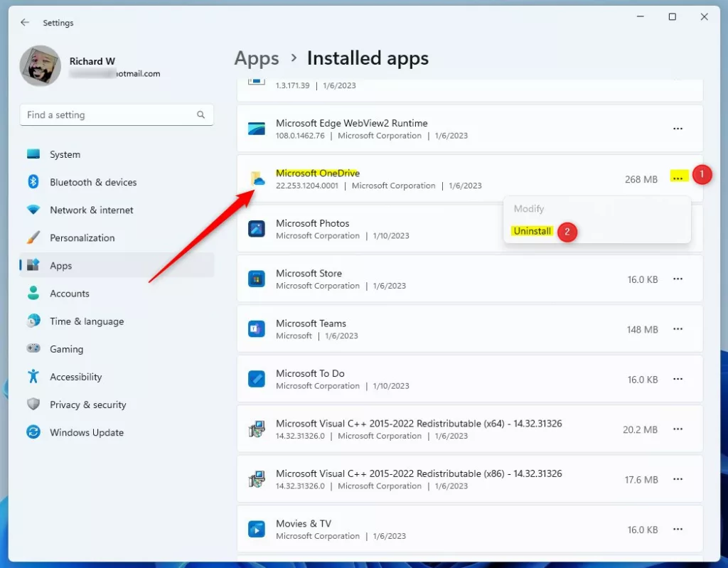Open Privacy & security settings
Screen dimensions: 728x568
[87, 404]
